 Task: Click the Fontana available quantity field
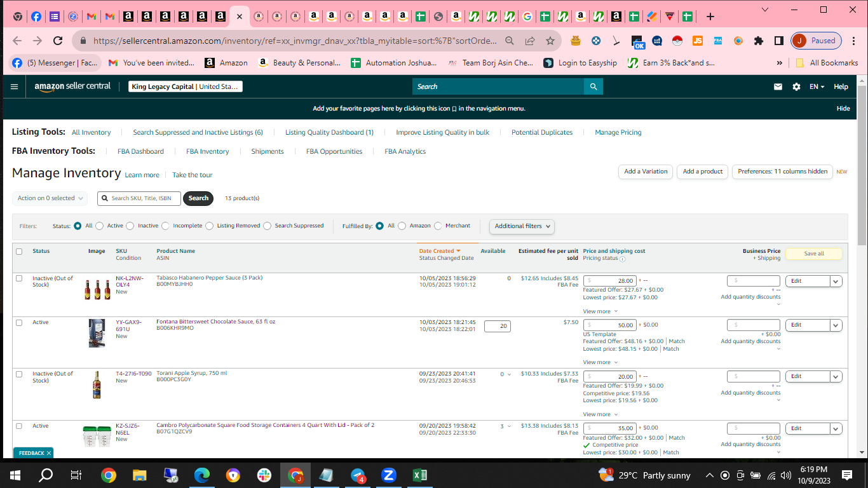pyautogui.click(x=498, y=326)
